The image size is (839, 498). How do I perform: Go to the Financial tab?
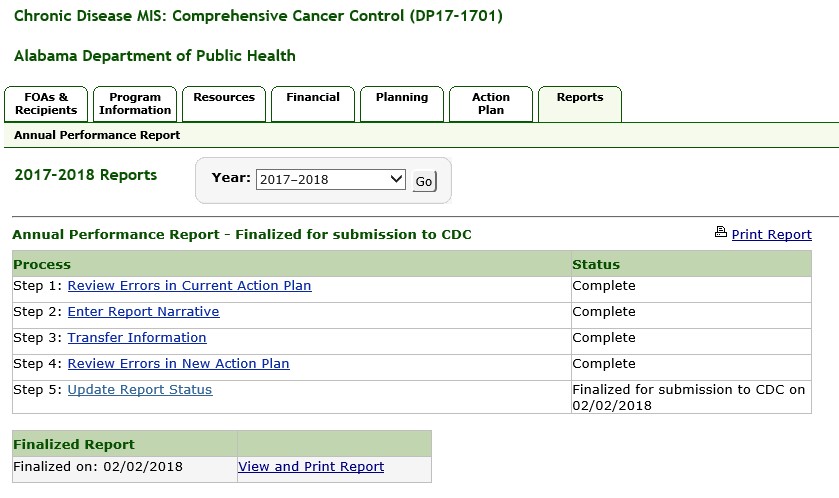point(313,98)
